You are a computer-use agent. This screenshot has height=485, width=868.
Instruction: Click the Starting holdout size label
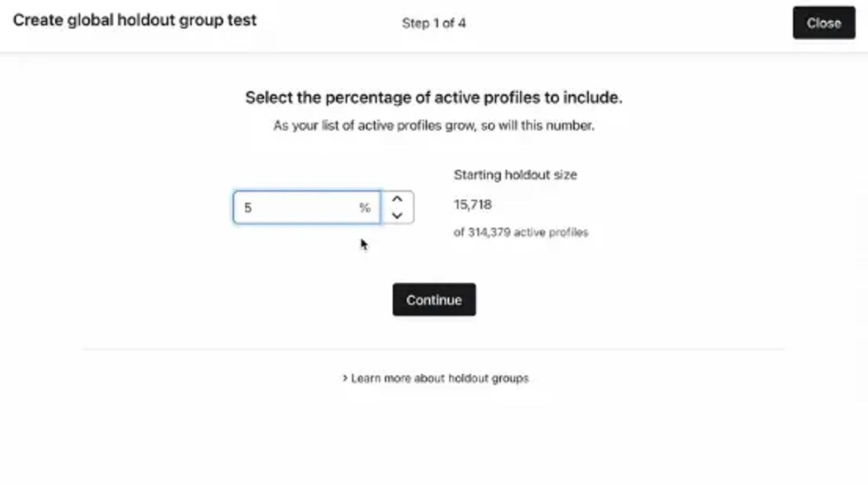click(x=515, y=175)
